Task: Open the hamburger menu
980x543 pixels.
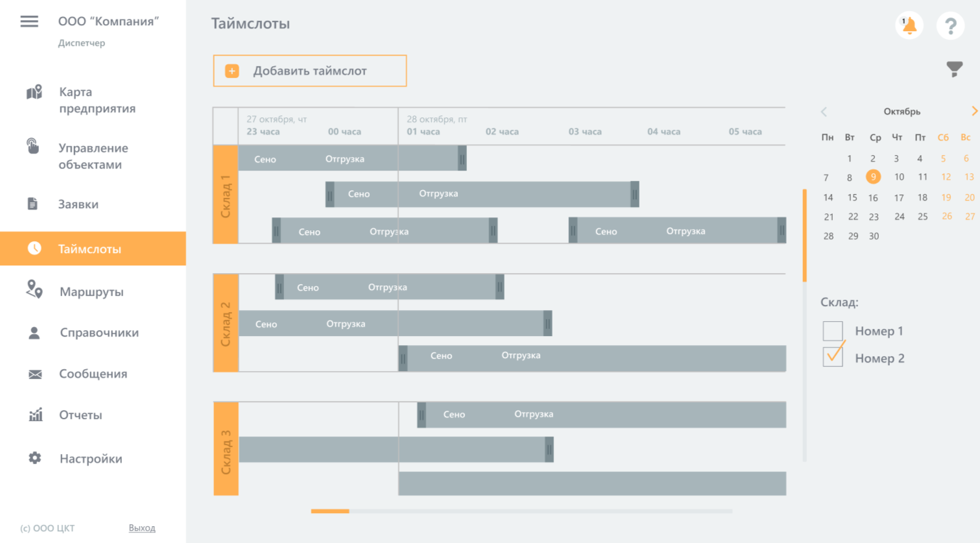Action: (29, 21)
